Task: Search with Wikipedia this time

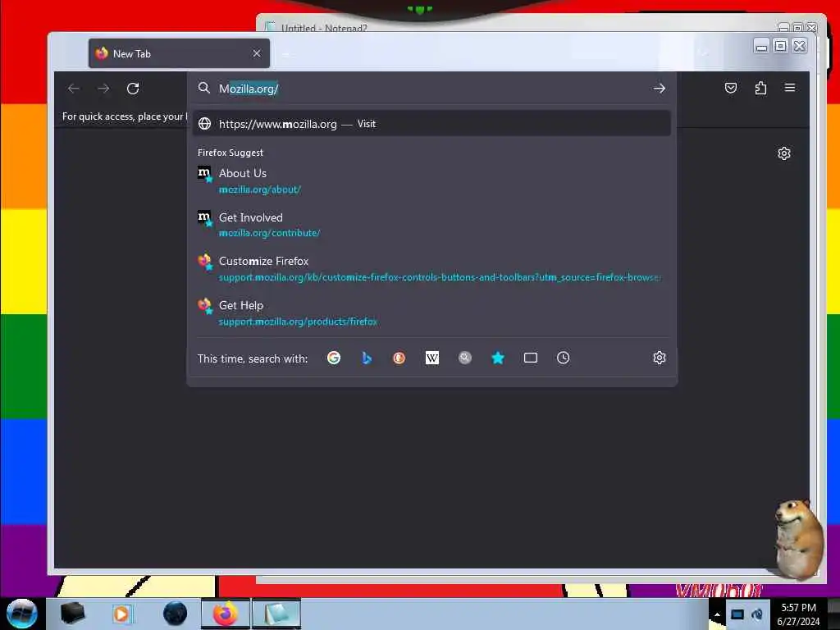Action: point(431,358)
